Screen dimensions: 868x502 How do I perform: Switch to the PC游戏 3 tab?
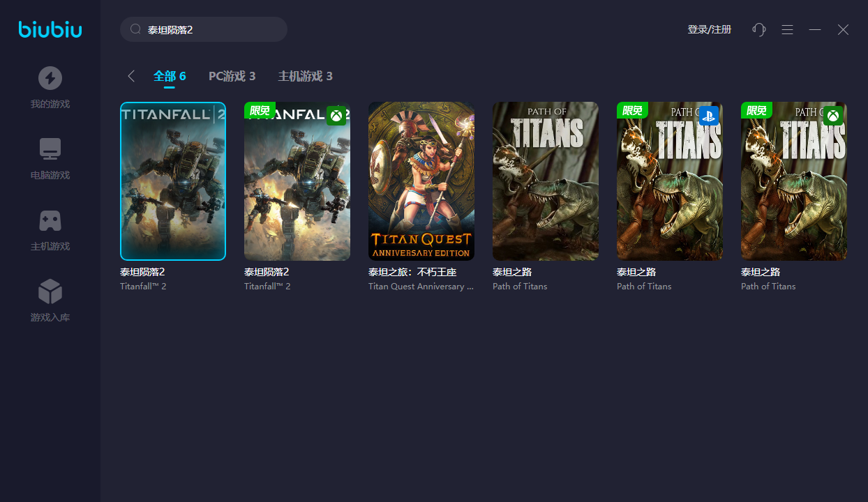[x=232, y=76]
